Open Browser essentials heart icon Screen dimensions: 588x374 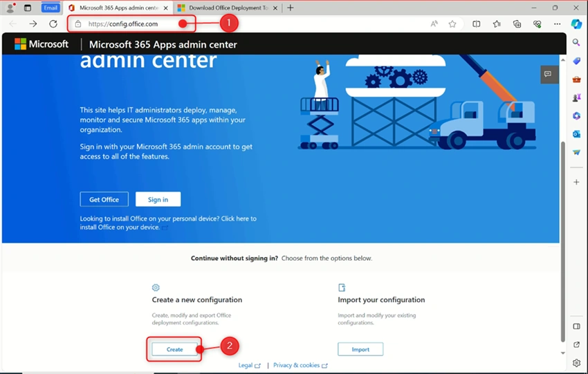point(537,24)
